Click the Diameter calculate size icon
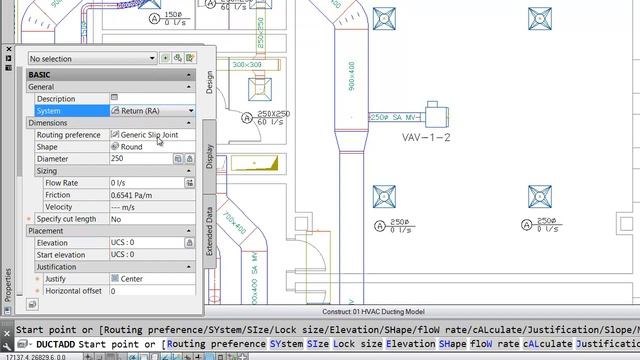640x360 pixels. point(178,159)
